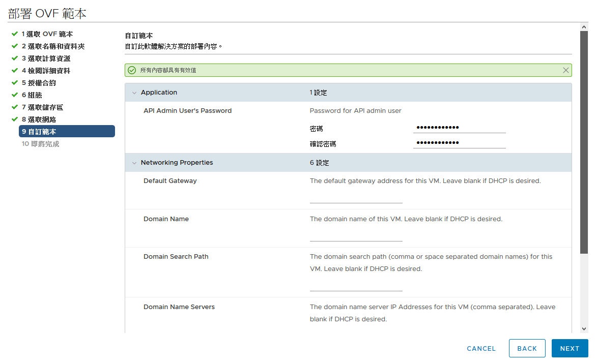Go to step 7 選取儲存區

click(42, 107)
